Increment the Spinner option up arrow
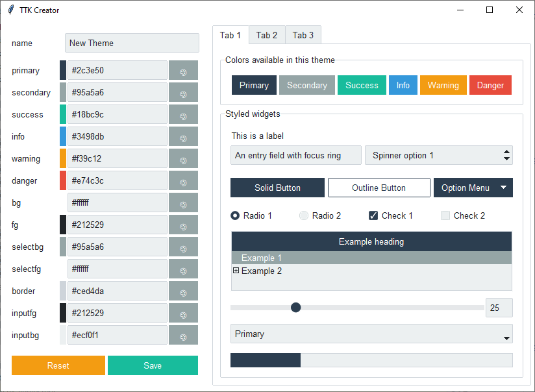The width and height of the screenshot is (535, 392). point(506,152)
